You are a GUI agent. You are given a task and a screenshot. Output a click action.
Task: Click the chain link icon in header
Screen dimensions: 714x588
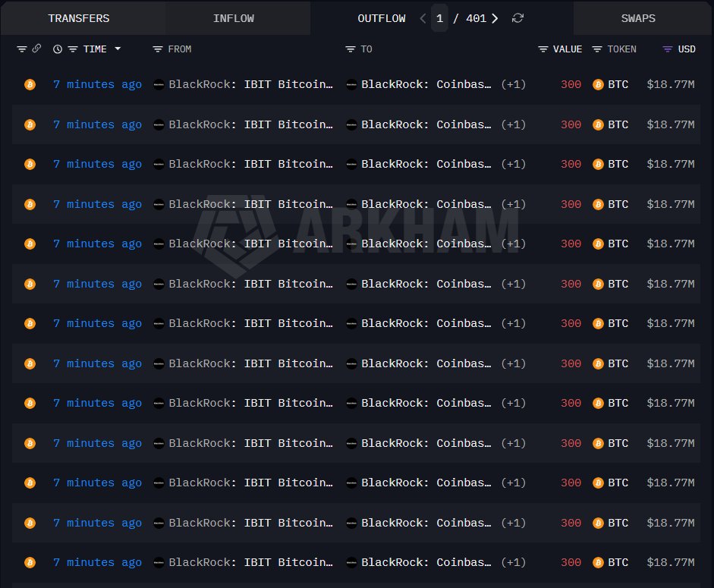click(x=36, y=49)
